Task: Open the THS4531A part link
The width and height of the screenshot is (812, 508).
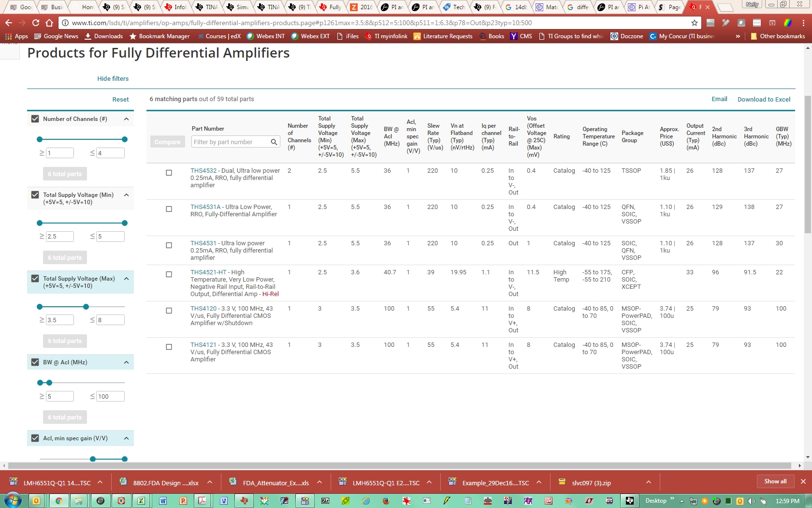Action: pos(205,207)
